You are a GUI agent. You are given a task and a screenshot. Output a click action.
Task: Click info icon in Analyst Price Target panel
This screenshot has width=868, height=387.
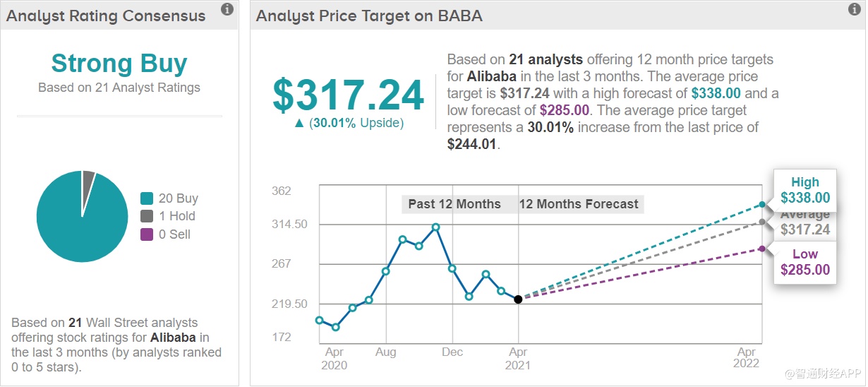(x=854, y=10)
